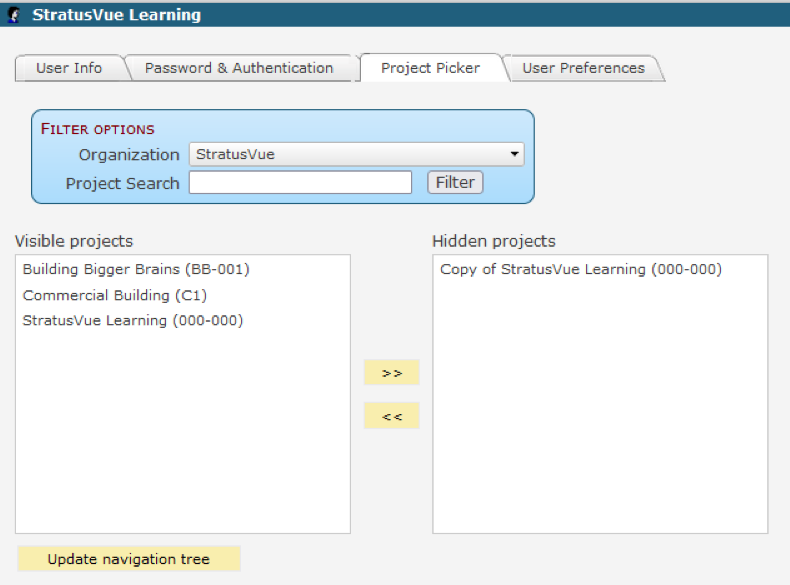Click the StratusVue logo icon in the title bar

point(15,15)
